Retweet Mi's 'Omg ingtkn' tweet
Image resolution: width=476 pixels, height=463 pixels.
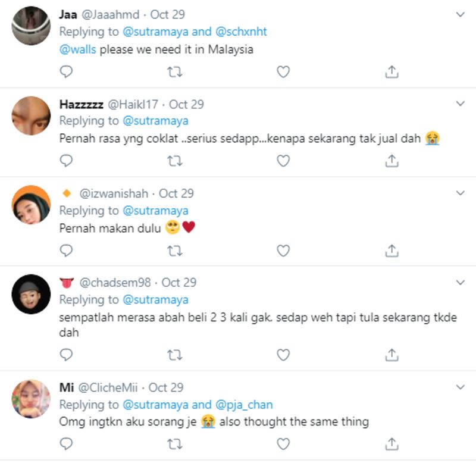click(174, 443)
